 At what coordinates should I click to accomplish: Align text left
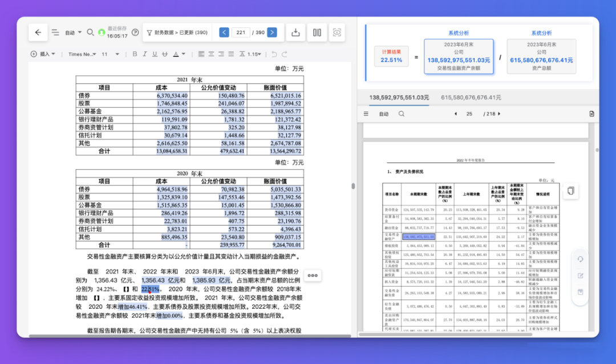point(201,54)
